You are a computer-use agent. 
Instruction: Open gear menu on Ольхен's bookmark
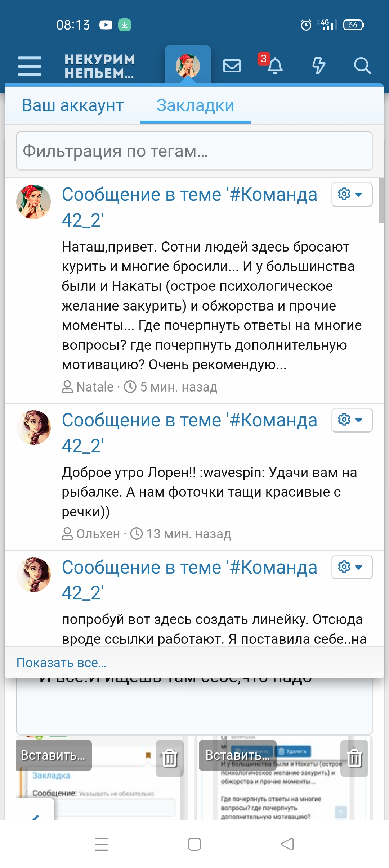351,420
